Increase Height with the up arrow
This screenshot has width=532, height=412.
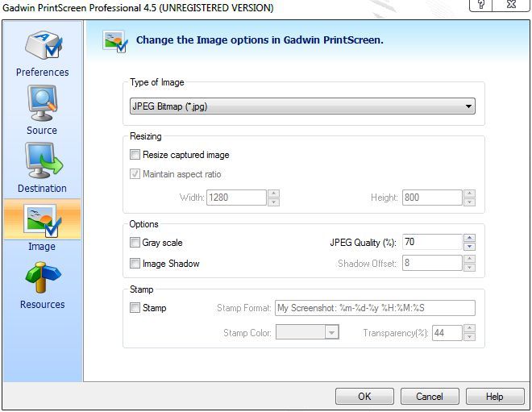click(x=469, y=194)
